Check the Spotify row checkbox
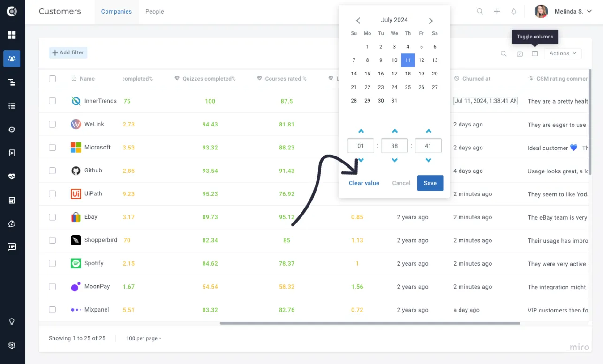 52,263
